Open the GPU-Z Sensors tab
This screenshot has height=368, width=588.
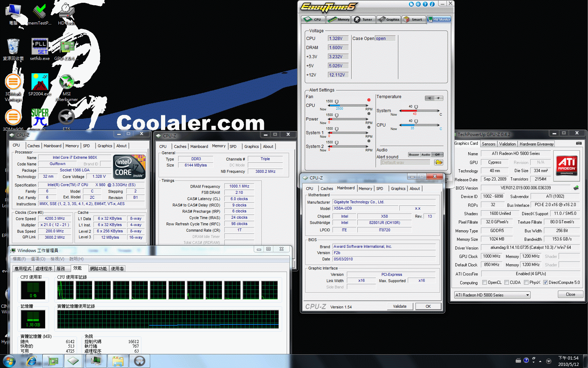click(x=489, y=144)
